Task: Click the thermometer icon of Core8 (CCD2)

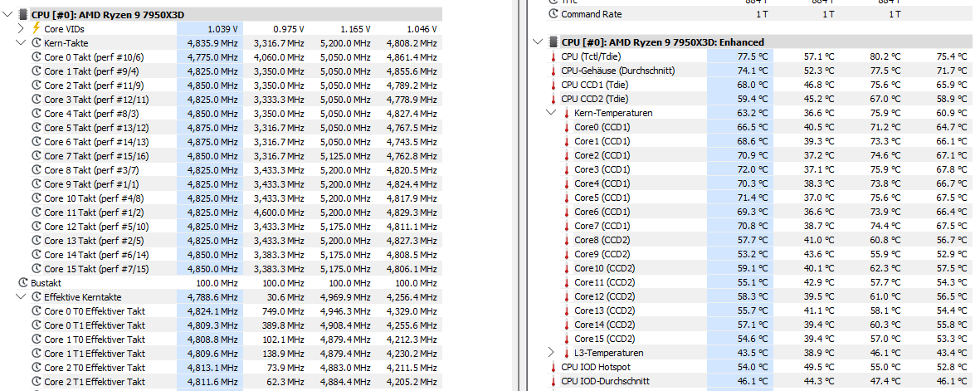Action: point(566,240)
